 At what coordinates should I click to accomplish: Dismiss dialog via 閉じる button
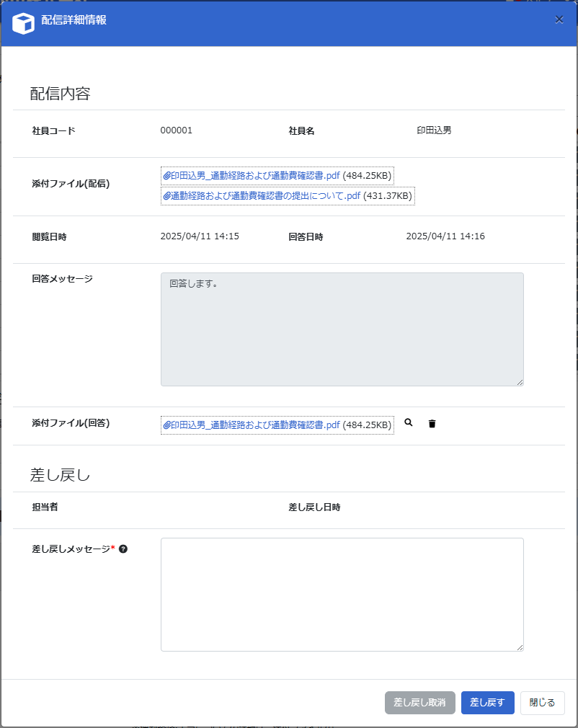click(x=542, y=703)
